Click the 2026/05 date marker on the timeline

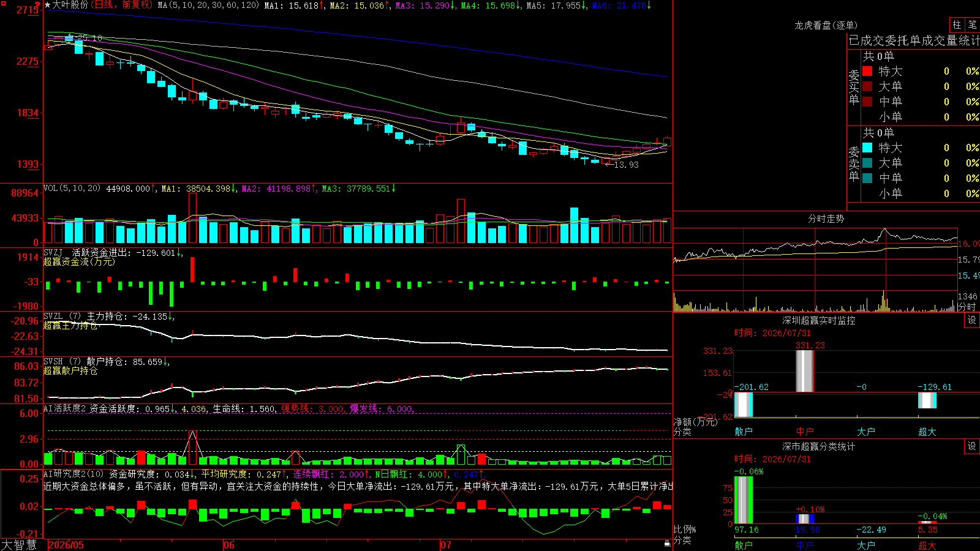click(x=66, y=545)
